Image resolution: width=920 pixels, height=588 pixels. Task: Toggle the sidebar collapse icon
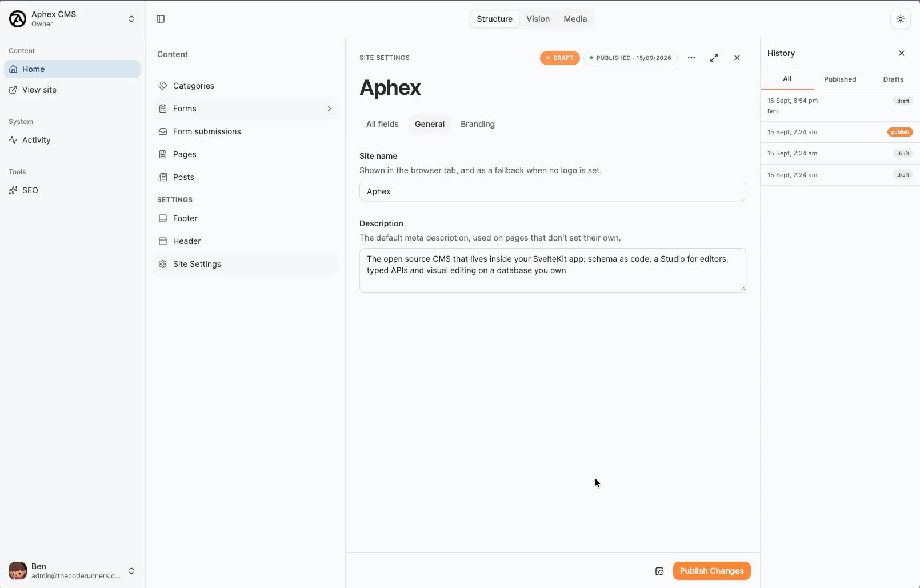(x=161, y=19)
